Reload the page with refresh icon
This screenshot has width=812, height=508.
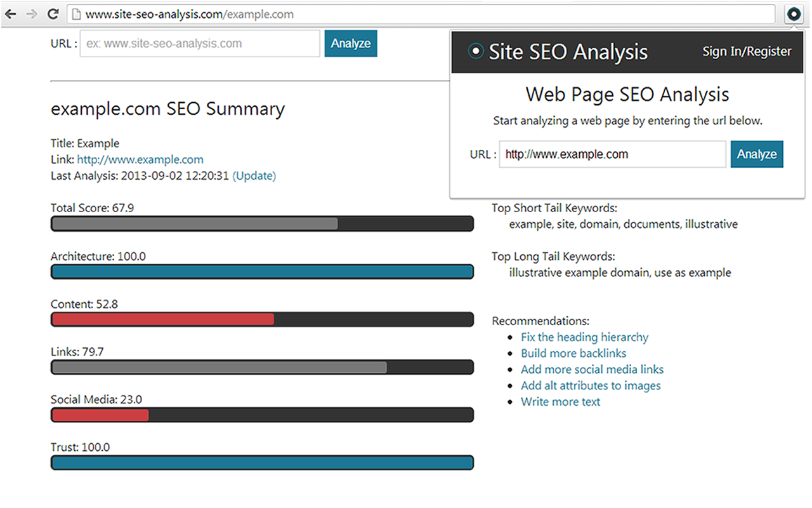(53, 13)
